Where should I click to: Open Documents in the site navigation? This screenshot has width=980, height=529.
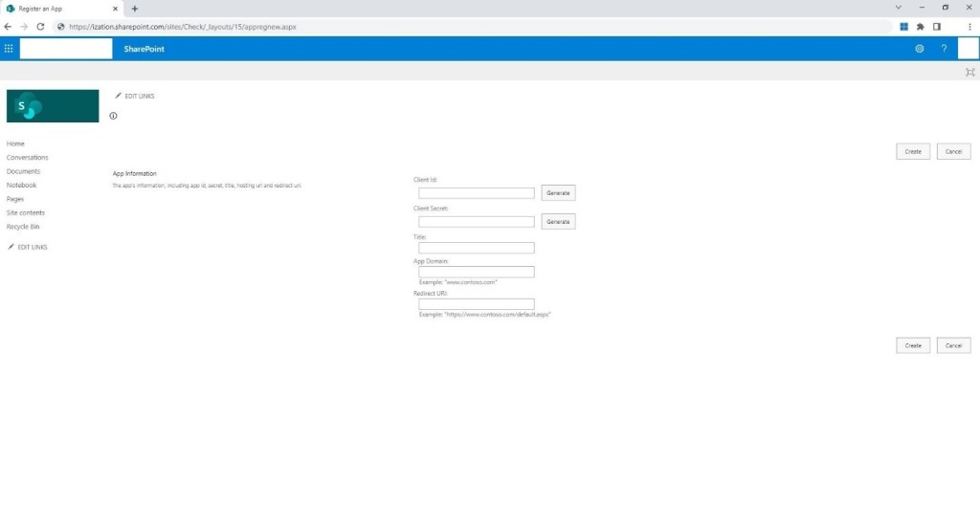[x=23, y=171]
